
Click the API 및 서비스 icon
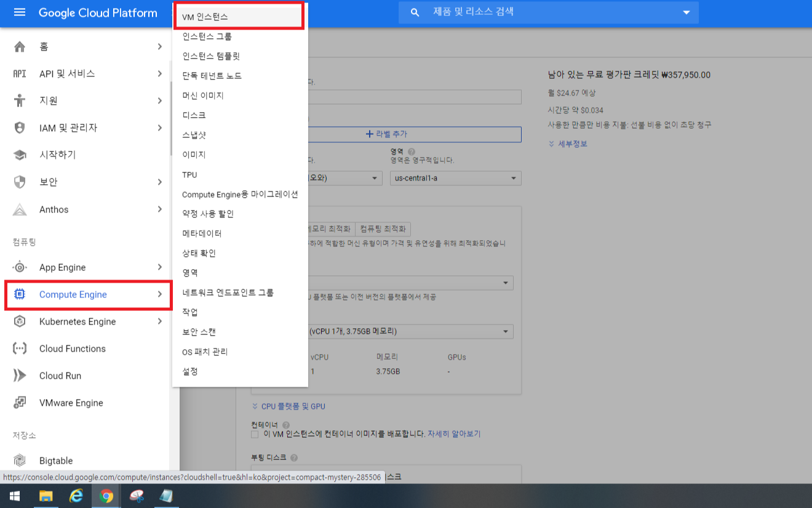click(x=20, y=74)
